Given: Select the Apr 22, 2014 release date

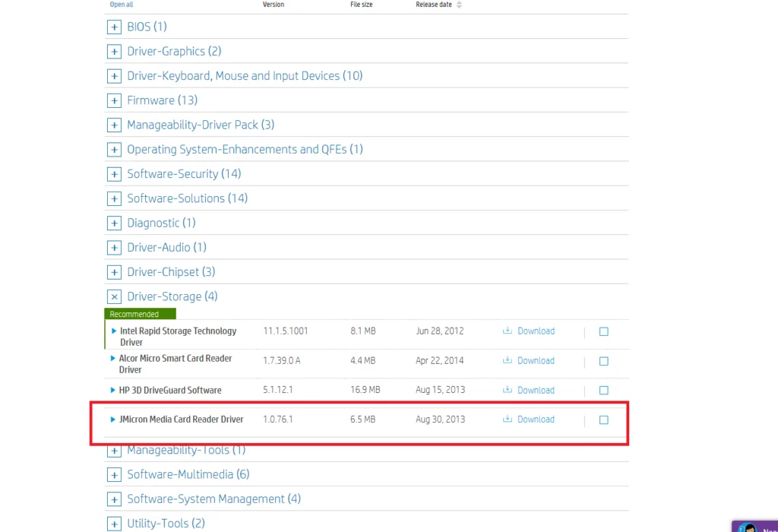Looking at the screenshot, I should pos(440,361).
